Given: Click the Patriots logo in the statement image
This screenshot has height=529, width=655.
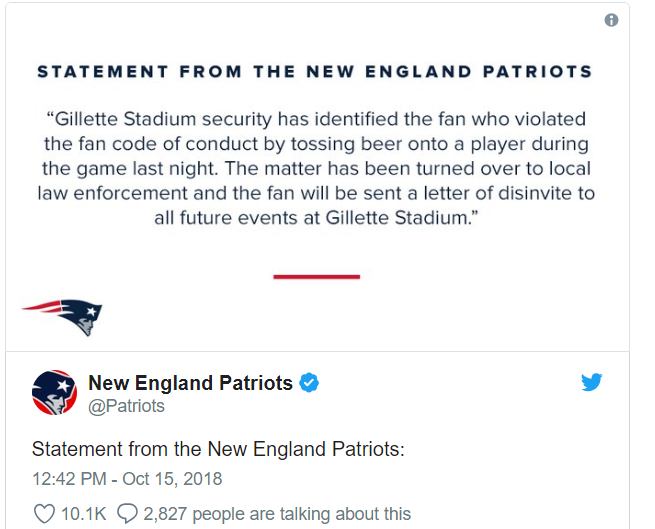Looking at the screenshot, I should [62, 317].
